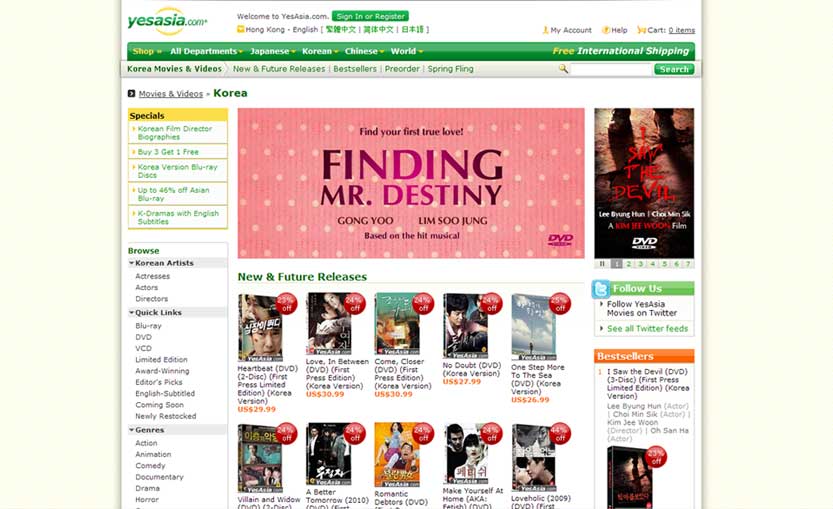Click the magnifier icon beside search field
The image size is (833, 509).
pyautogui.click(x=563, y=69)
